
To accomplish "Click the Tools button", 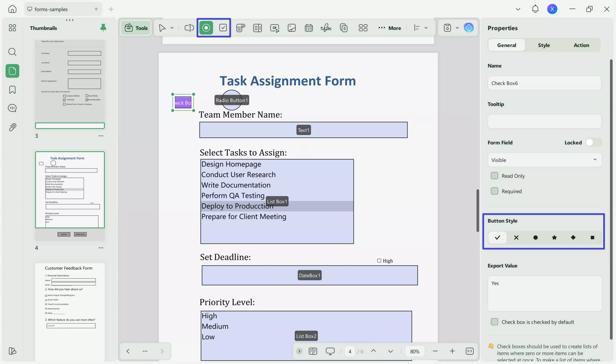I will click(136, 28).
